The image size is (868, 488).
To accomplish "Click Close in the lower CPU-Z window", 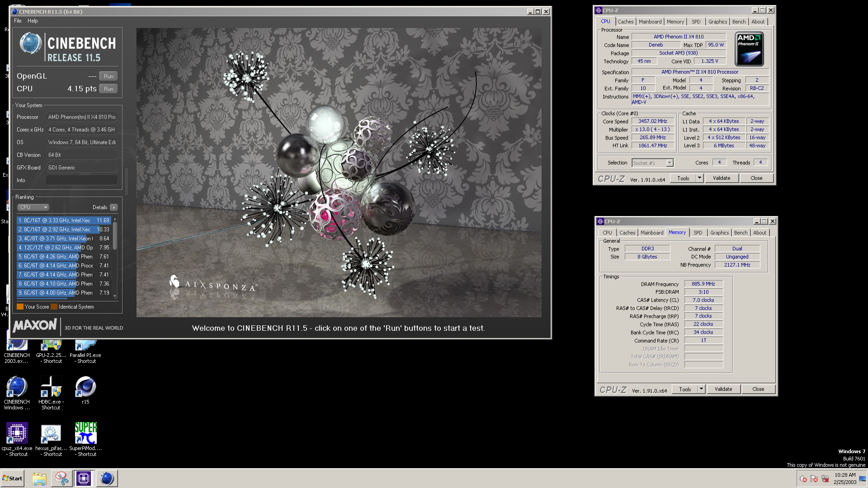I will (x=758, y=389).
